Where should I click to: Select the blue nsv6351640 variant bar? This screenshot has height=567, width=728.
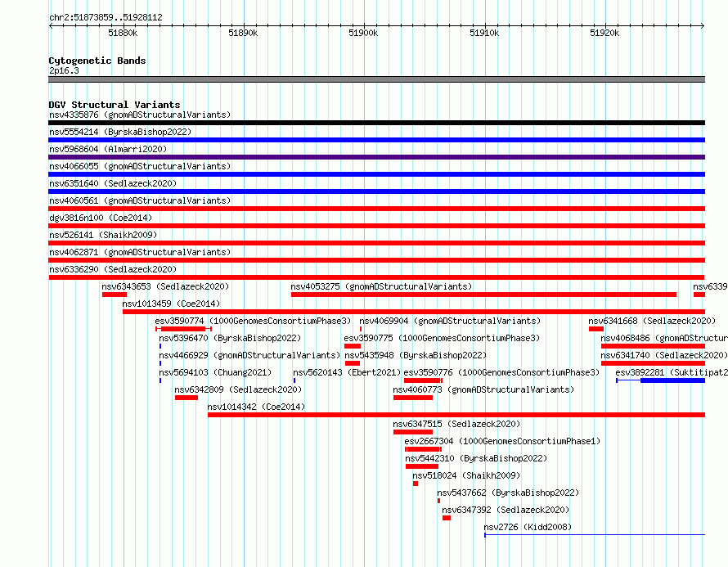pos(376,191)
